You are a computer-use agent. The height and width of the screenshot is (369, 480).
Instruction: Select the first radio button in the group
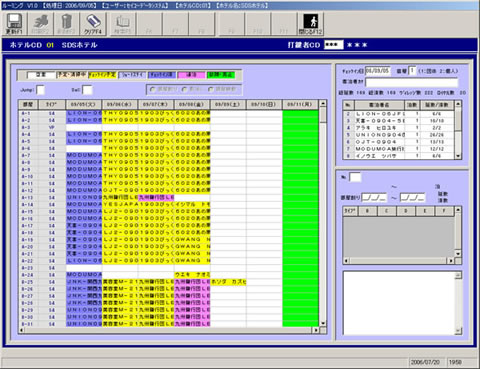point(153,89)
